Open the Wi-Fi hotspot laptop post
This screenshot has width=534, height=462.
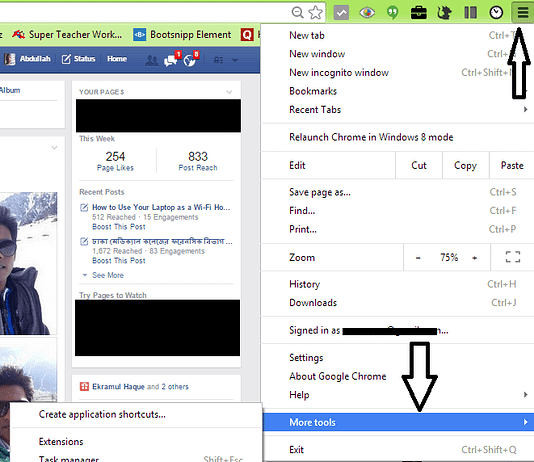[x=161, y=207]
